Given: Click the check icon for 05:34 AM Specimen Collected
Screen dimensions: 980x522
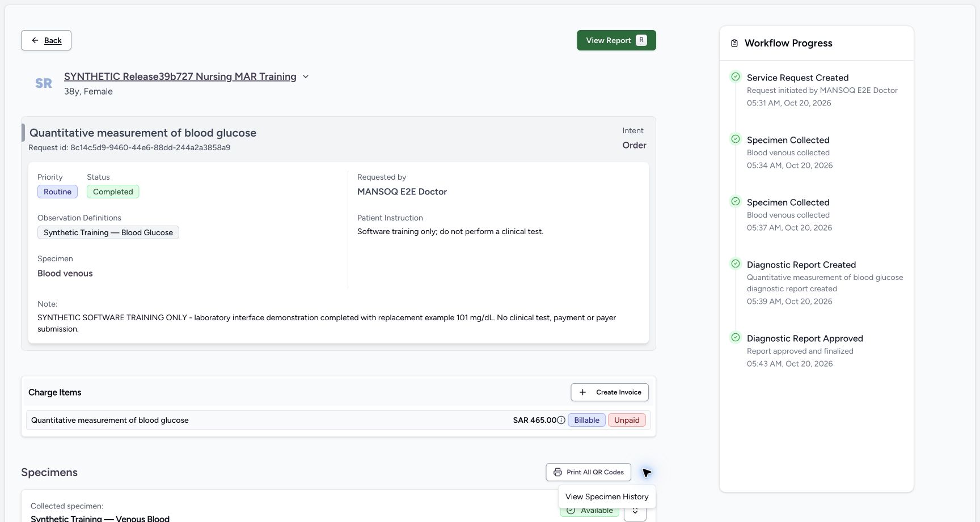Looking at the screenshot, I should pos(736,139).
